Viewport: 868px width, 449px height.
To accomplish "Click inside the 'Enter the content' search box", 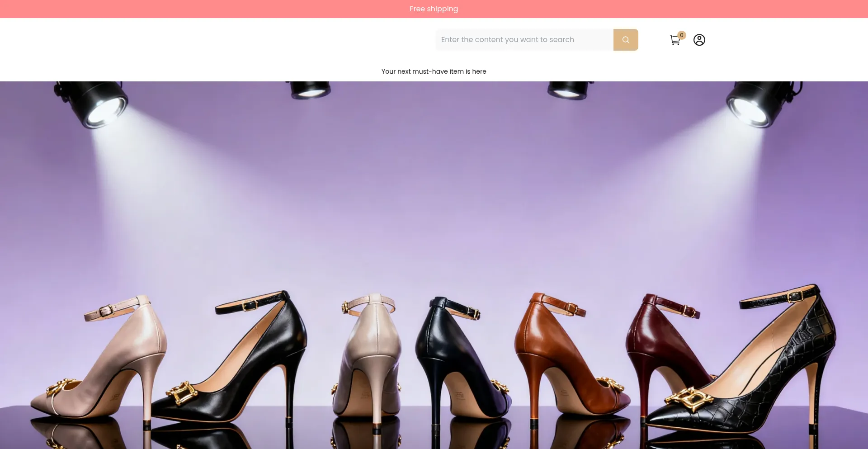I will pyautogui.click(x=524, y=39).
